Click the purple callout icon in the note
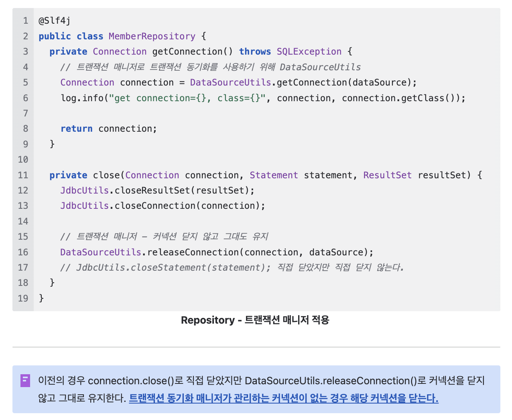The image size is (512, 420). pyautogui.click(x=25, y=381)
